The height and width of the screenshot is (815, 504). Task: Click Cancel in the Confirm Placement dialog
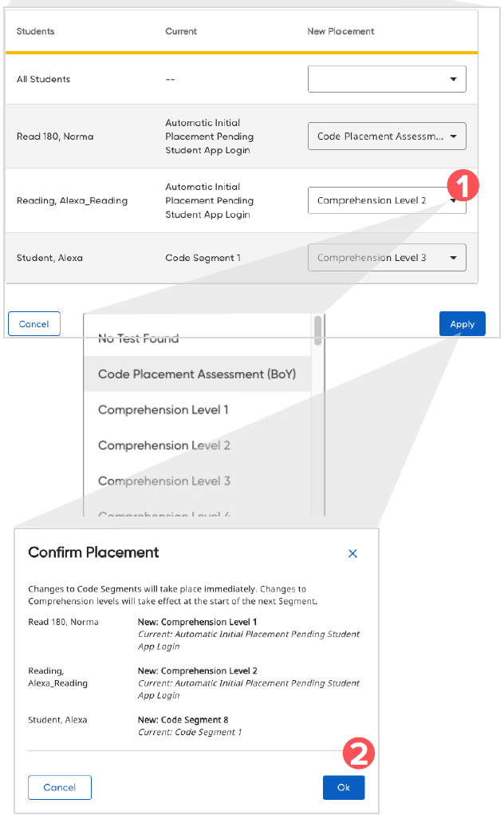(x=59, y=787)
